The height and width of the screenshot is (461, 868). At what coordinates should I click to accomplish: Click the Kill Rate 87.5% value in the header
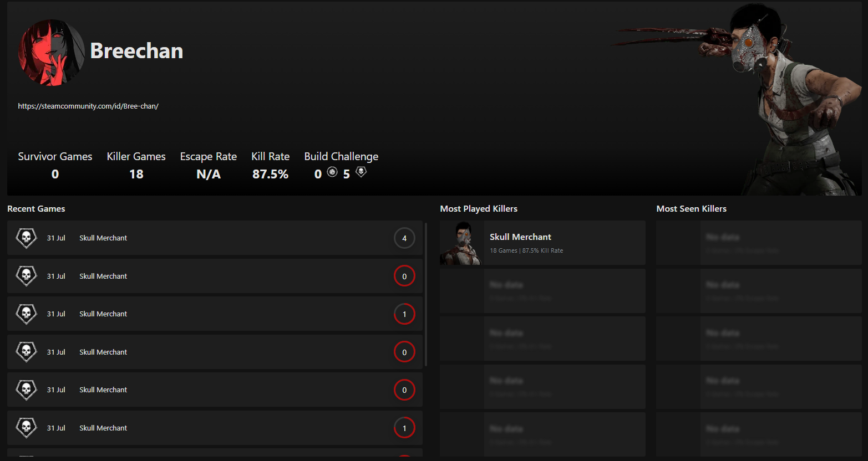pos(270,174)
